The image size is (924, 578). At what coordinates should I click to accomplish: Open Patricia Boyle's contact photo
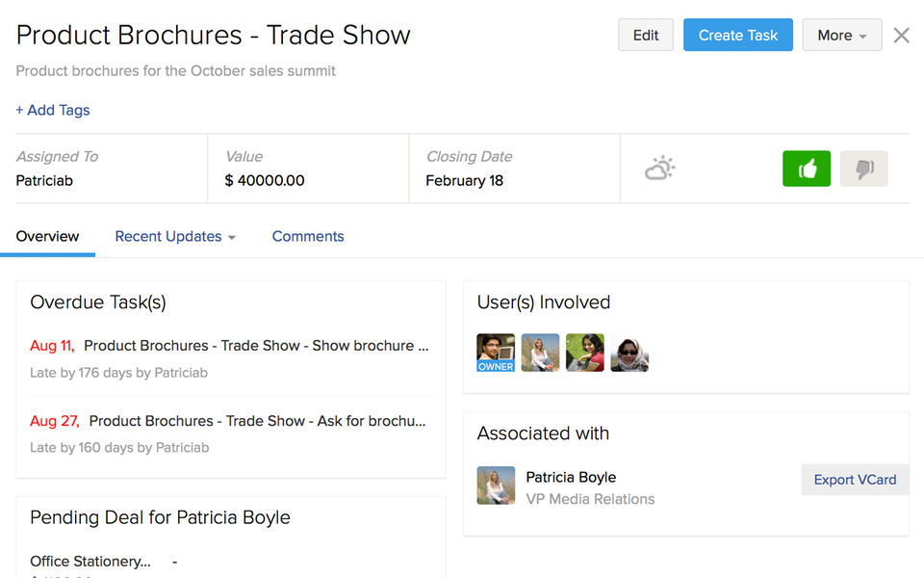coord(496,486)
